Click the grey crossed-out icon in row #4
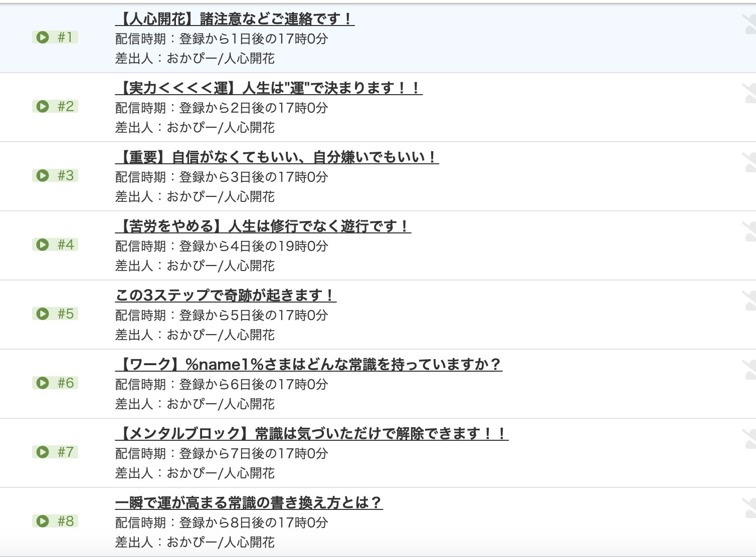Viewport: 756px width, 557px height. tap(749, 232)
